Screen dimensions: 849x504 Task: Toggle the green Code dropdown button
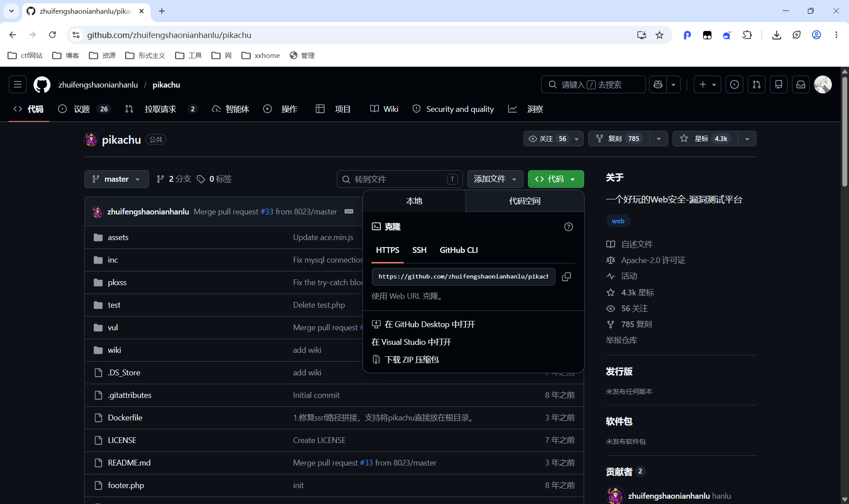pyautogui.click(x=556, y=179)
